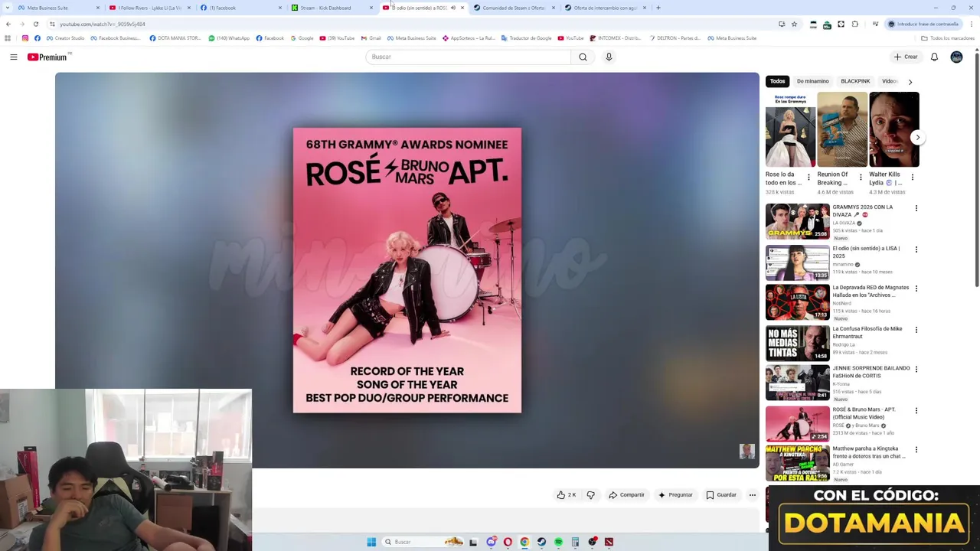Open the Creator Studio bookmark
The height and width of the screenshot is (551, 980).
click(65, 38)
